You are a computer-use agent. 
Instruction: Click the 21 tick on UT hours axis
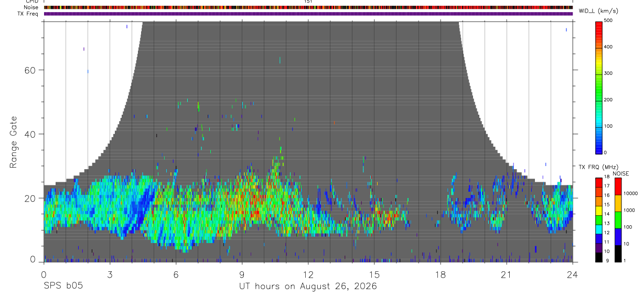pos(507,274)
